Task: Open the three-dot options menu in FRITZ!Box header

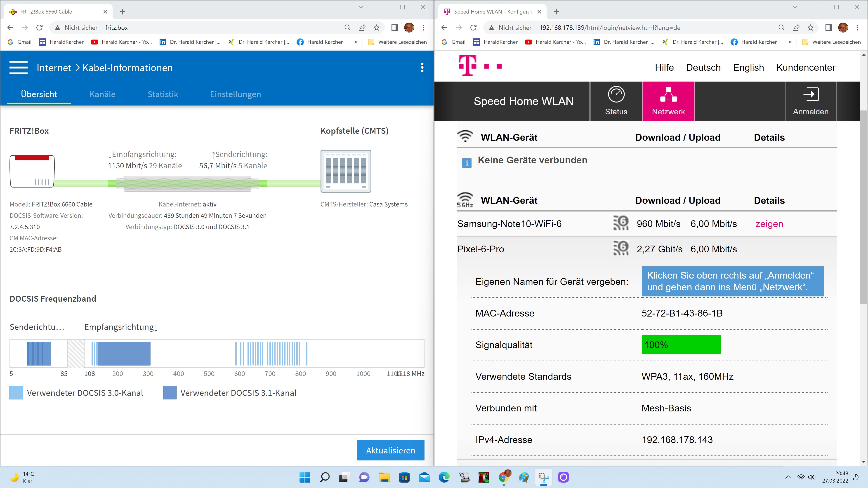Action: pos(422,67)
